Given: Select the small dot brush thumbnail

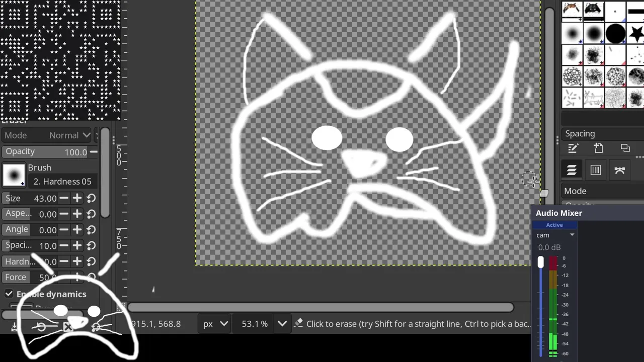Looking at the screenshot, I should tap(615, 11).
